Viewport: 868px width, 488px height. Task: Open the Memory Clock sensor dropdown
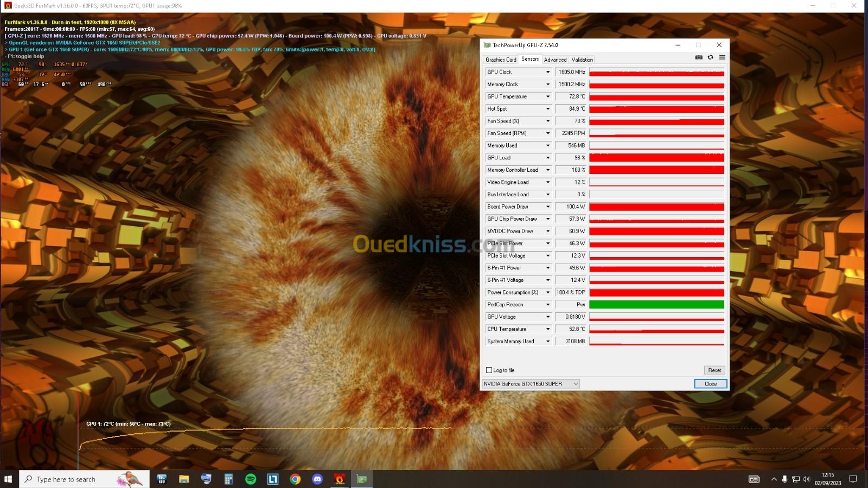coord(548,85)
